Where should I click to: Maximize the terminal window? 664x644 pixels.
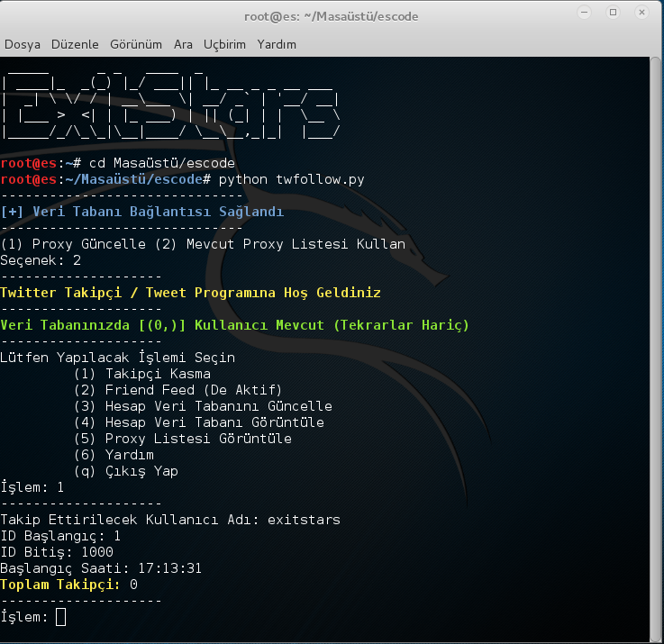(x=613, y=13)
